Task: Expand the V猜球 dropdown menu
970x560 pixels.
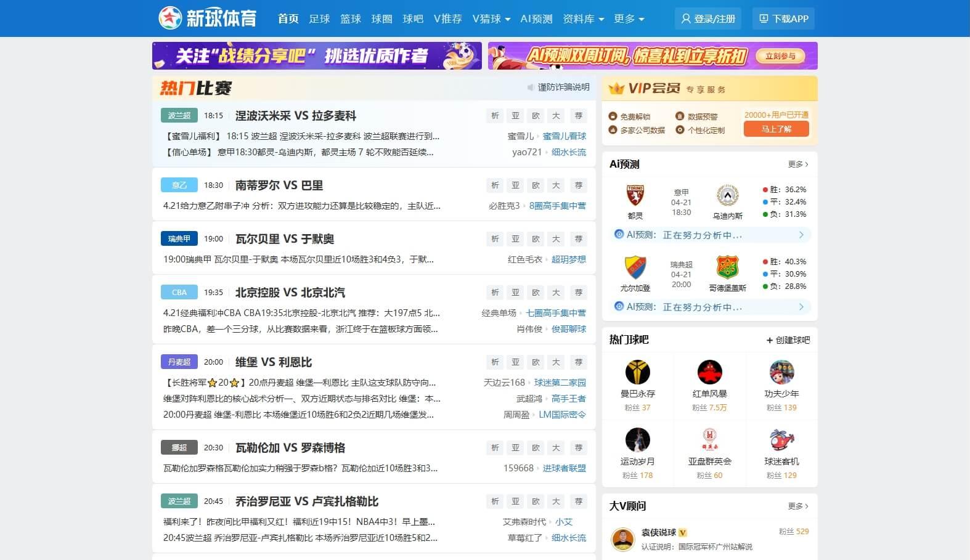Action: 491,19
